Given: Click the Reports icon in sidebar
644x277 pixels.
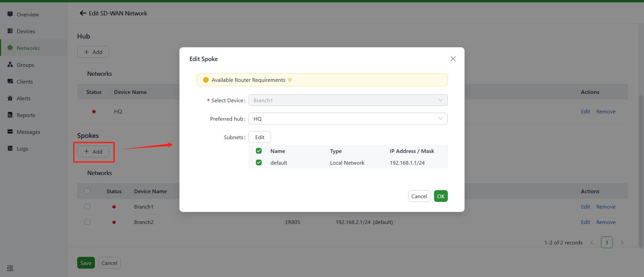Looking at the screenshot, I should pos(10,115).
